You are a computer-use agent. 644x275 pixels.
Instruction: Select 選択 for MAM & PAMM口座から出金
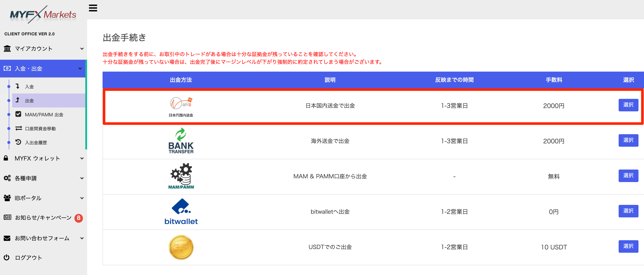tap(628, 176)
